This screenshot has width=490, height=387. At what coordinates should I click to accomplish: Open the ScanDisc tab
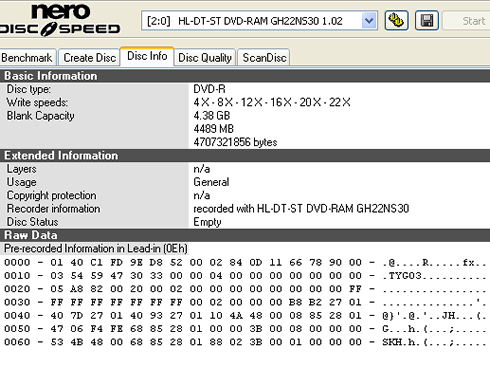pos(264,58)
